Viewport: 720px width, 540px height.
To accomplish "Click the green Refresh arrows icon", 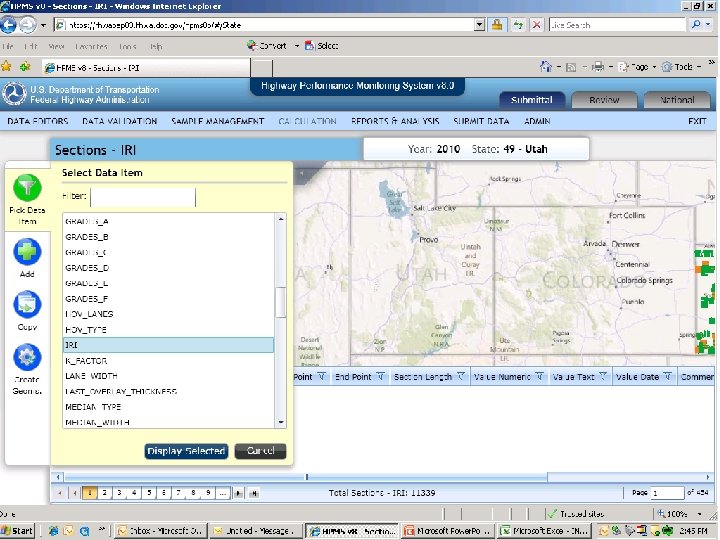I will (518, 25).
